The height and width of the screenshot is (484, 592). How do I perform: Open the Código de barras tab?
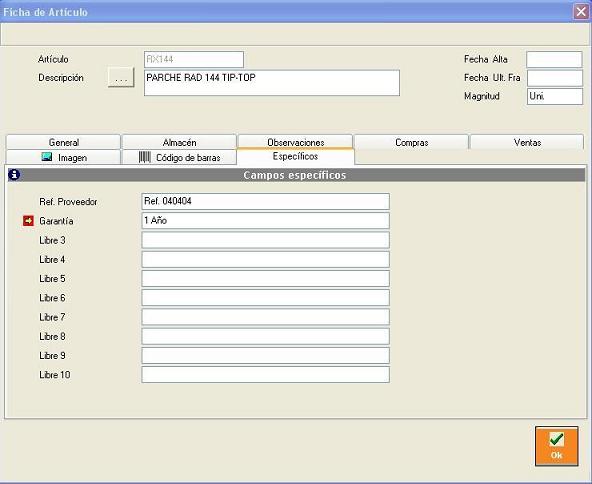[179, 157]
